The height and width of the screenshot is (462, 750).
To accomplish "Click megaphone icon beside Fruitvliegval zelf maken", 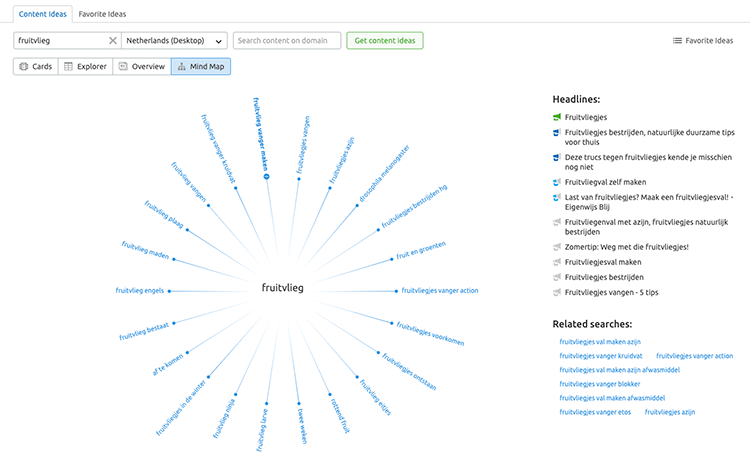I will click(557, 182).
